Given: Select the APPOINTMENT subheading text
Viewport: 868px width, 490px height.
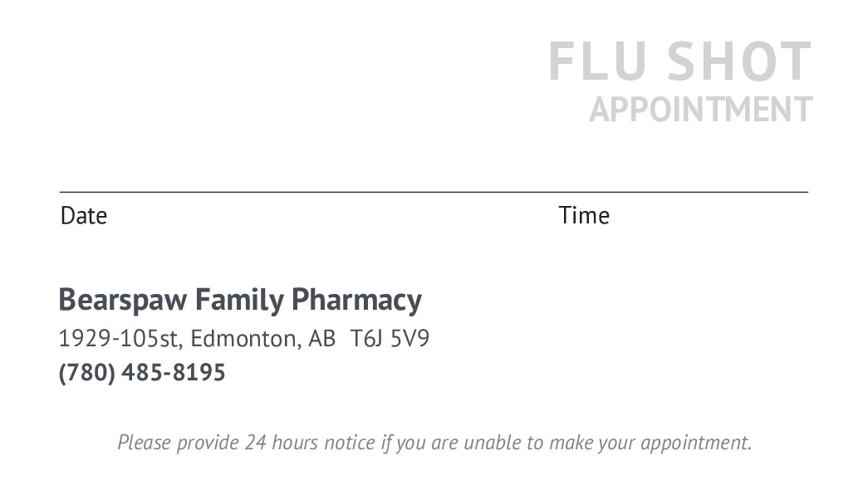Looking at the screenshot, I should pyautogui.click(x=700, y=110).
